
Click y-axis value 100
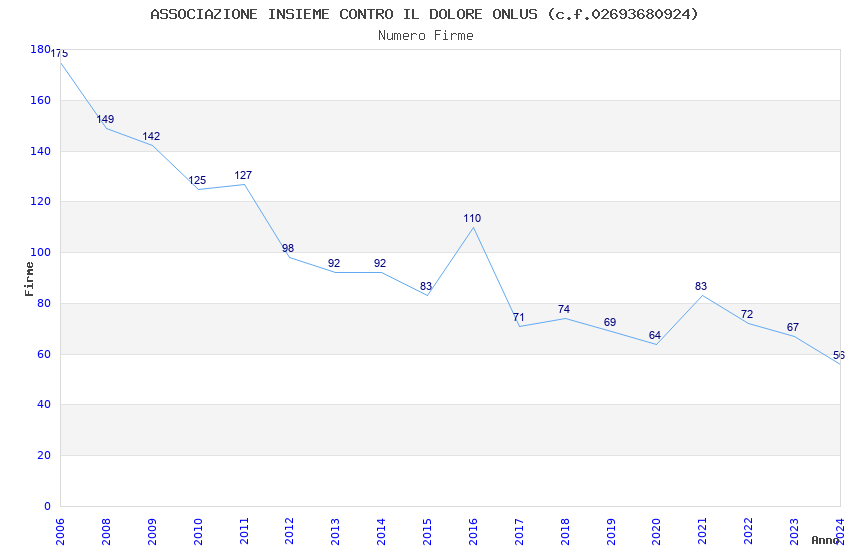pos(40,253)
